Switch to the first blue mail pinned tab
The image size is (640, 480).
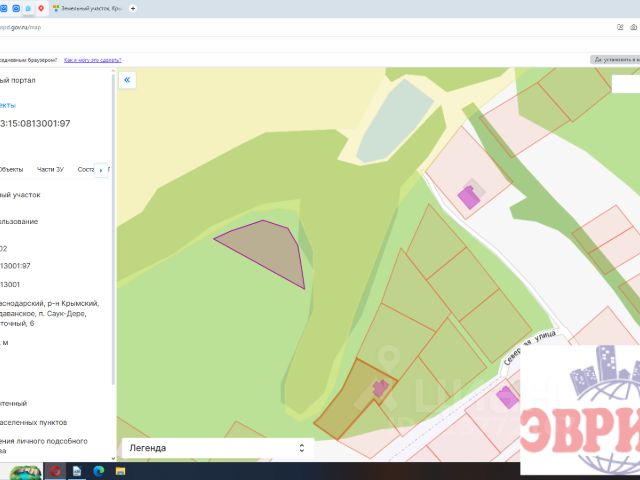(3, 8)
